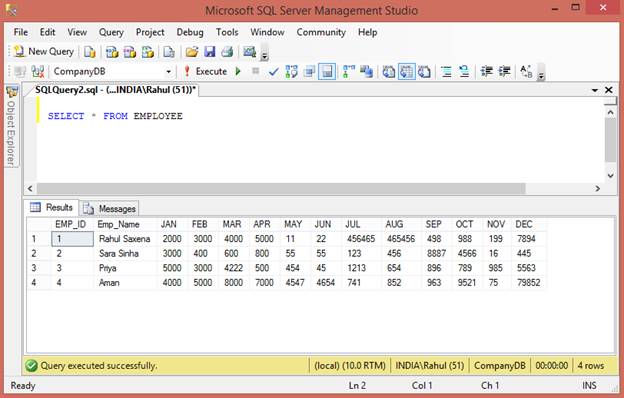
Task: Switch output to Results to Grid
Action: coord(406,72)
